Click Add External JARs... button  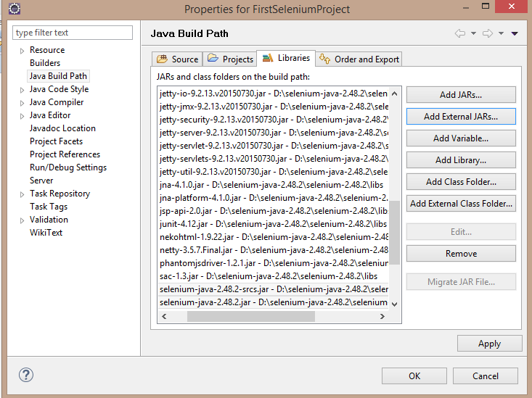pyautogui.click(x=461, y=116)
